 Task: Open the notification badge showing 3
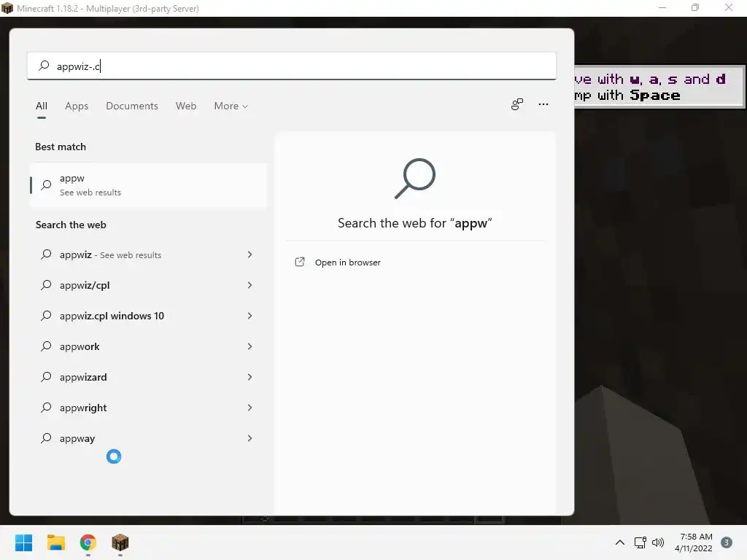[x=726, y=542]
